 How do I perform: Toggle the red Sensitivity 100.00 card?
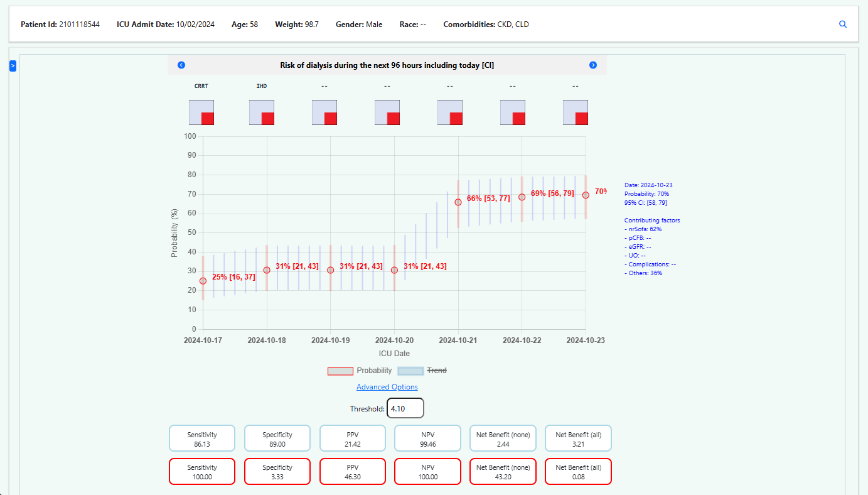pyautogui.click(x=201, y=471)
